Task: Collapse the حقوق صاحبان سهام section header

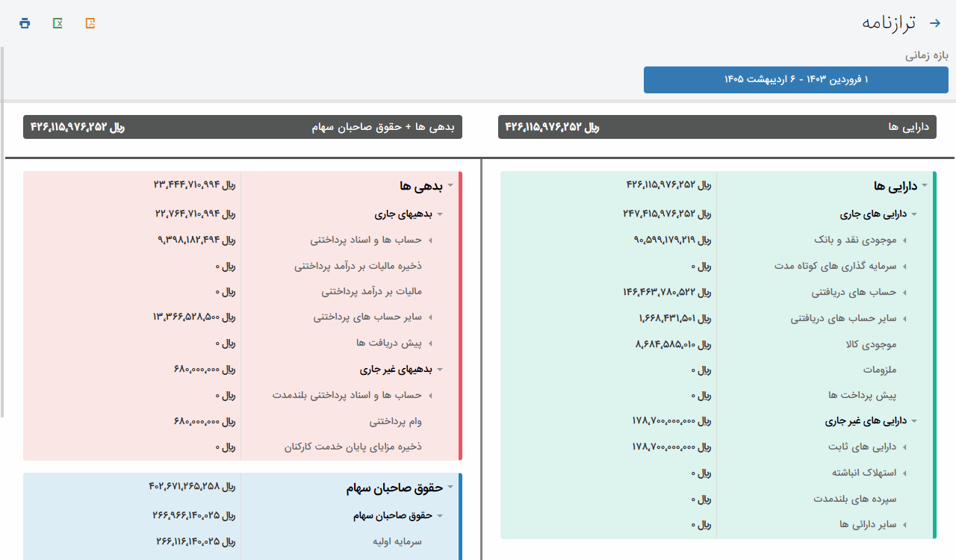Action: tap(450, 488)
